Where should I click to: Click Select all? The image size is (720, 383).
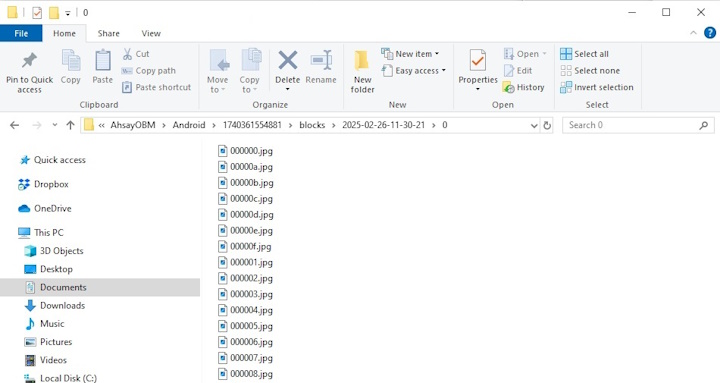[x=585, y=54]
